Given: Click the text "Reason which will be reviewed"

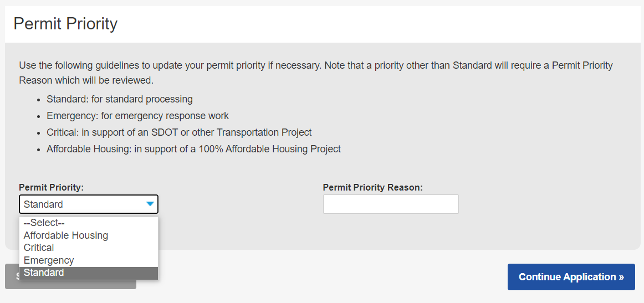Looking at the screenshot, I should click(86, 80).
